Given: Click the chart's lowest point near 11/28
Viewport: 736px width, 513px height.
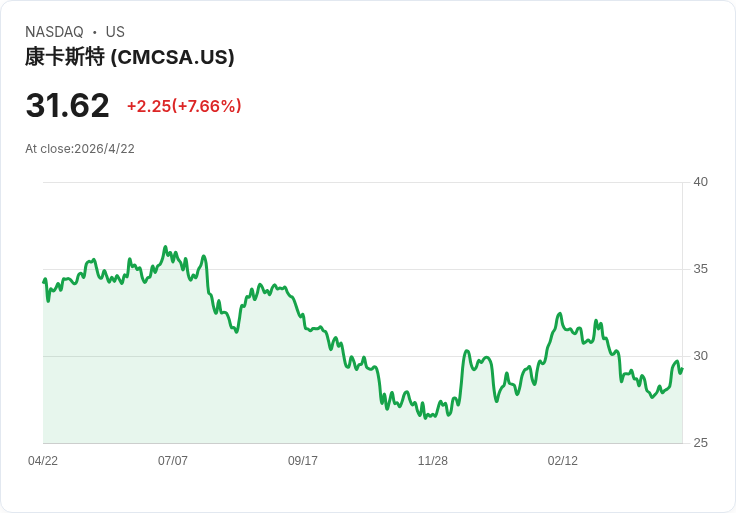Looking at the screenshot, I should pyautogui.click(x=425, y=418).
